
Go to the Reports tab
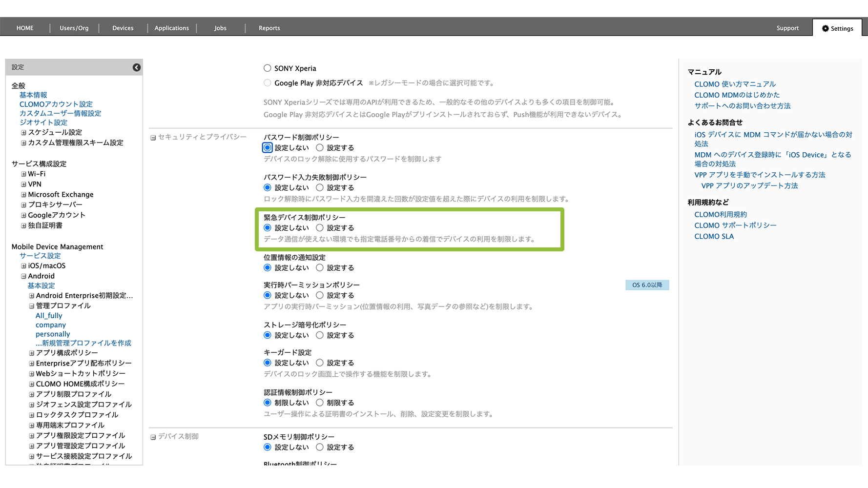pyautogui.click(x=269, y=28)
